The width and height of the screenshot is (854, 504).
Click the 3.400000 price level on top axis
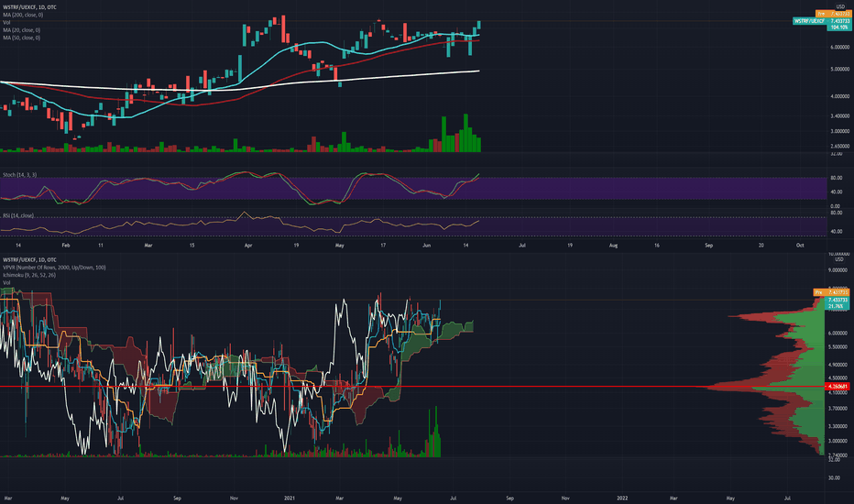(839, 116)
